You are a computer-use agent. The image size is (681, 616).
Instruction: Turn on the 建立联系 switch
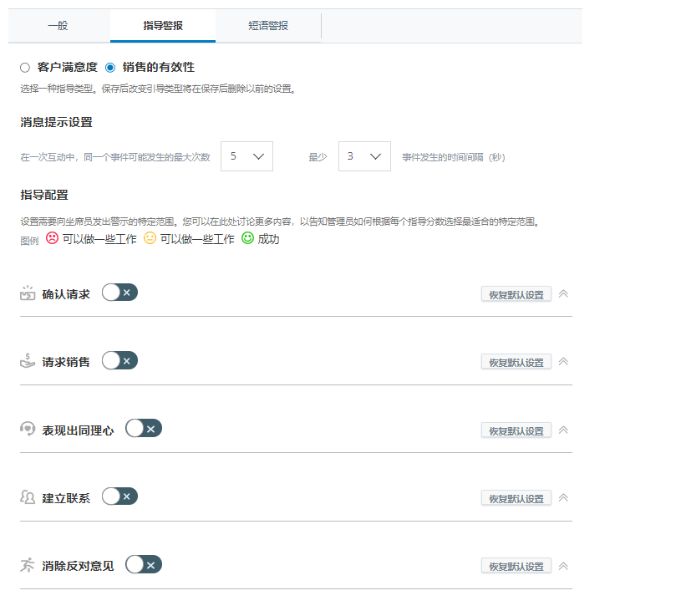point(119,496)
